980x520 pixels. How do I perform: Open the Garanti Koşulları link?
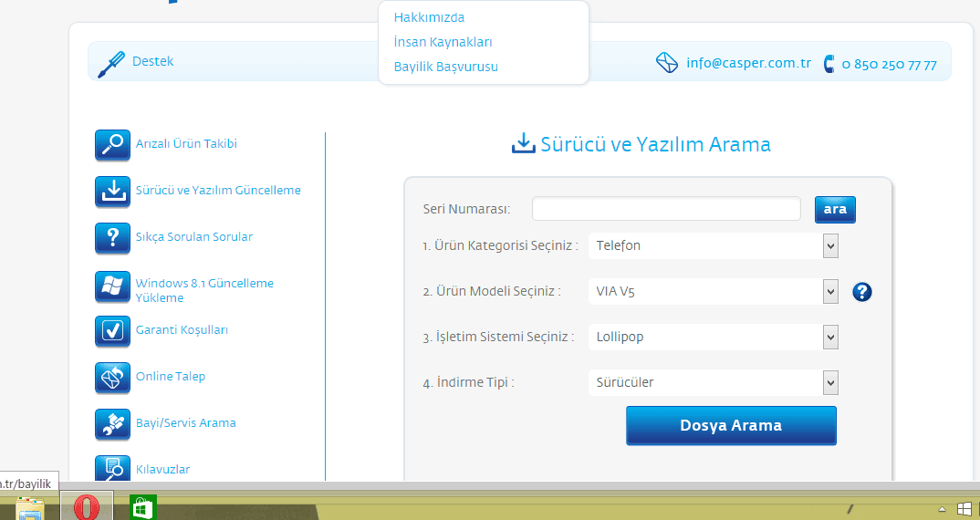182,330
